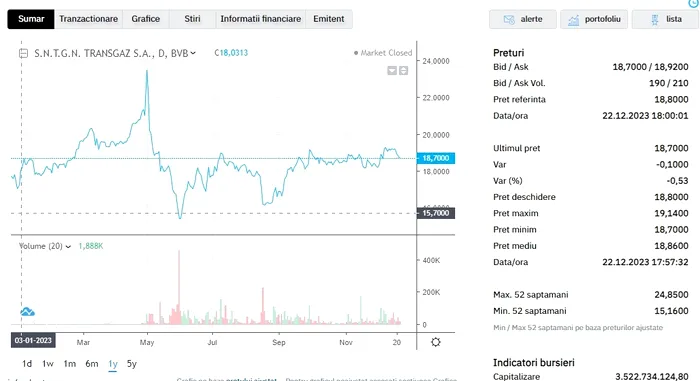Open the alerte envelope icon
Image resolution: width=700 pixels, height=381 pixels.
tap(509, 20)
